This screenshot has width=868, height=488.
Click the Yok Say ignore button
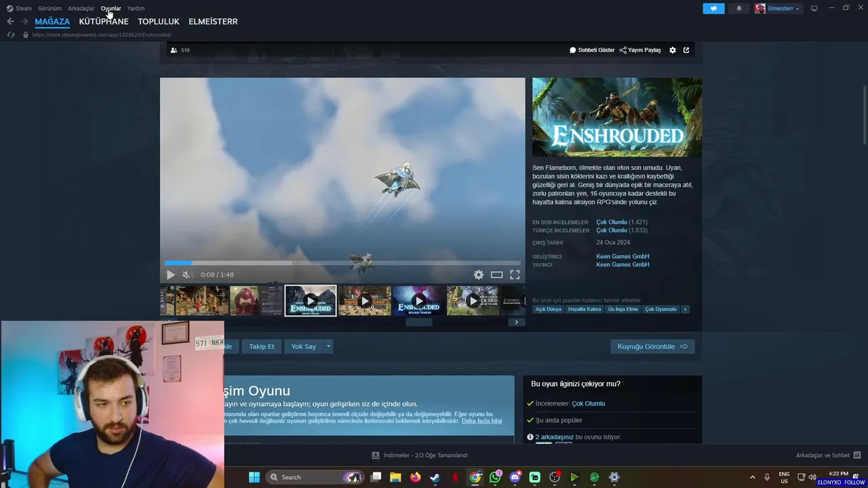pyautogui.click(x=304, y=346)
